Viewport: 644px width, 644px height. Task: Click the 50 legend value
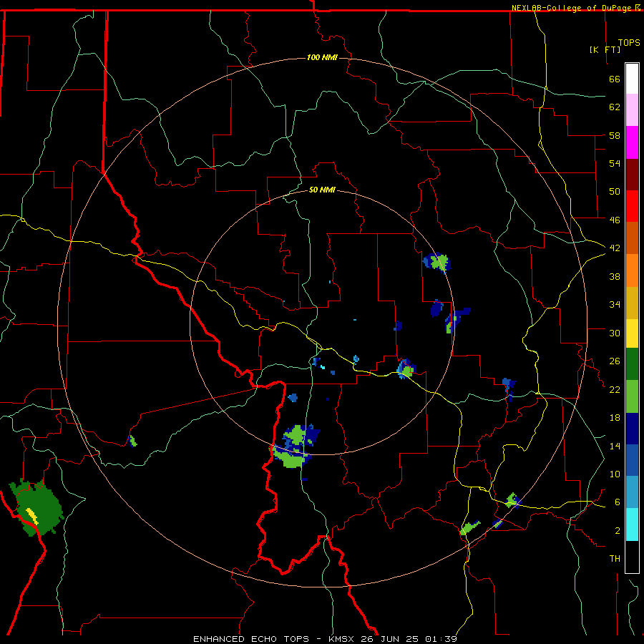click(615, 191)
